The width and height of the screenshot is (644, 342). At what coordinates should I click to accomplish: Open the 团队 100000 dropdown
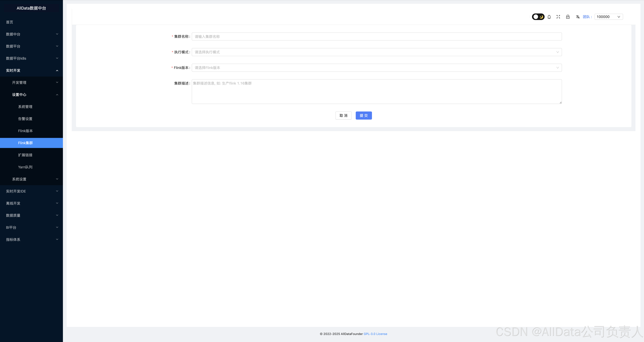pos(609,17)
